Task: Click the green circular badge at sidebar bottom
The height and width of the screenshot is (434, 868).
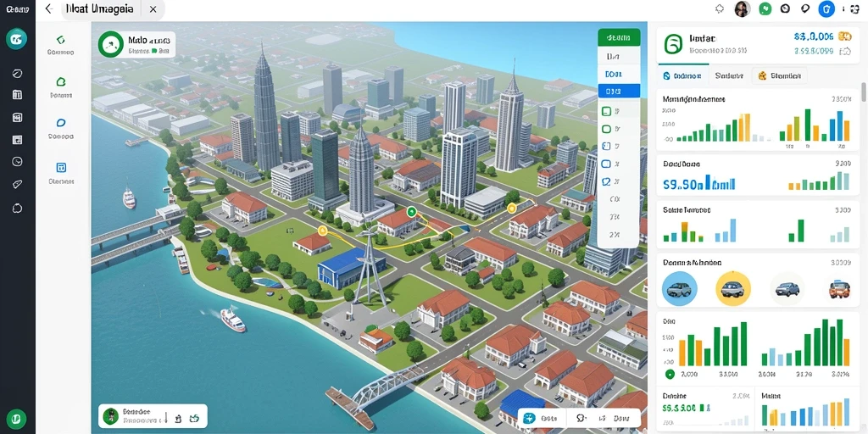Action: 17,418
